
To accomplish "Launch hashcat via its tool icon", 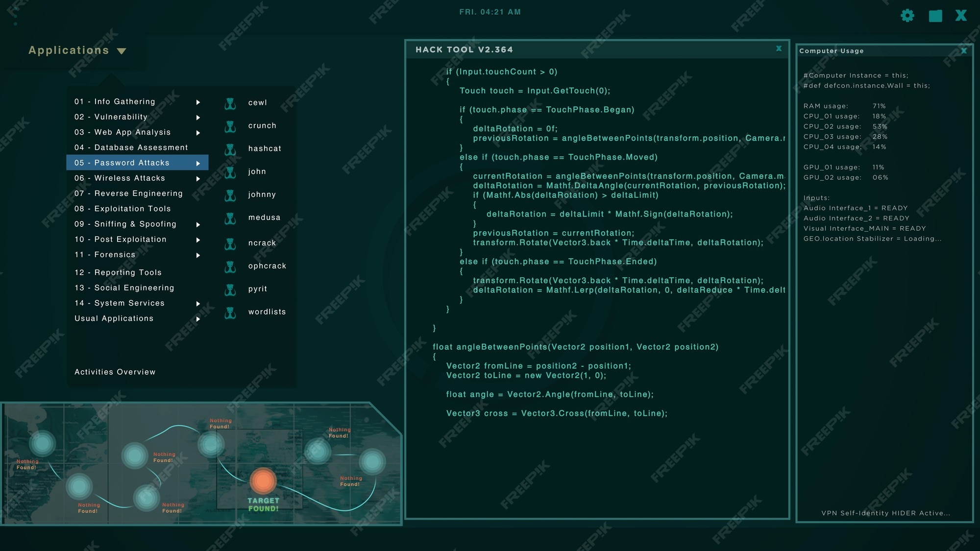I will click(x=230, y=148).
